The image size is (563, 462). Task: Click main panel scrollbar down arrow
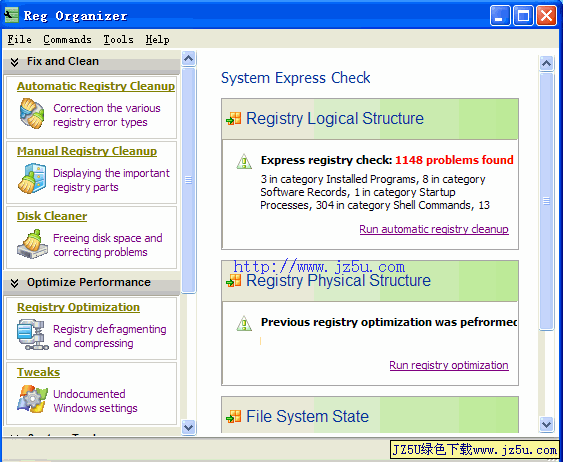[x=546, y=424]
